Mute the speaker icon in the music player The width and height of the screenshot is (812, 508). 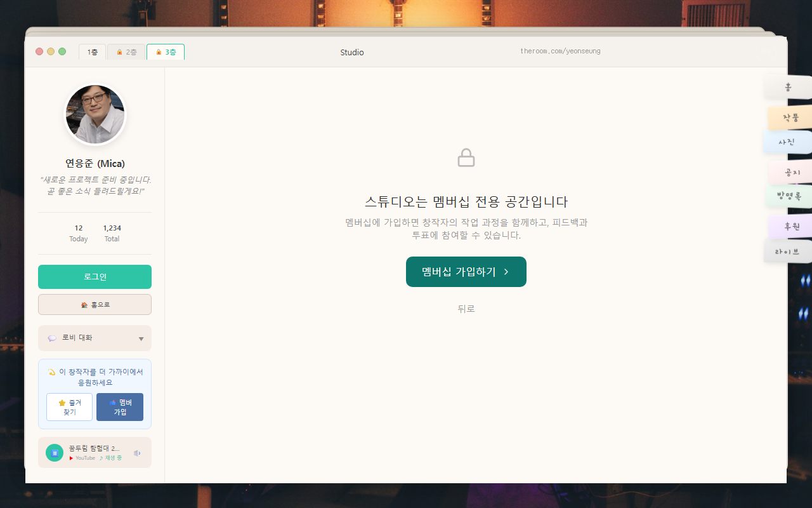[136, 453]
